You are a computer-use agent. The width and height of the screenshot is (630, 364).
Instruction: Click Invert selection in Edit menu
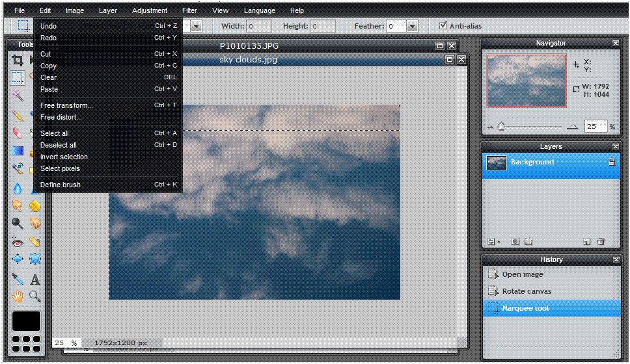(x=64, y=157)
